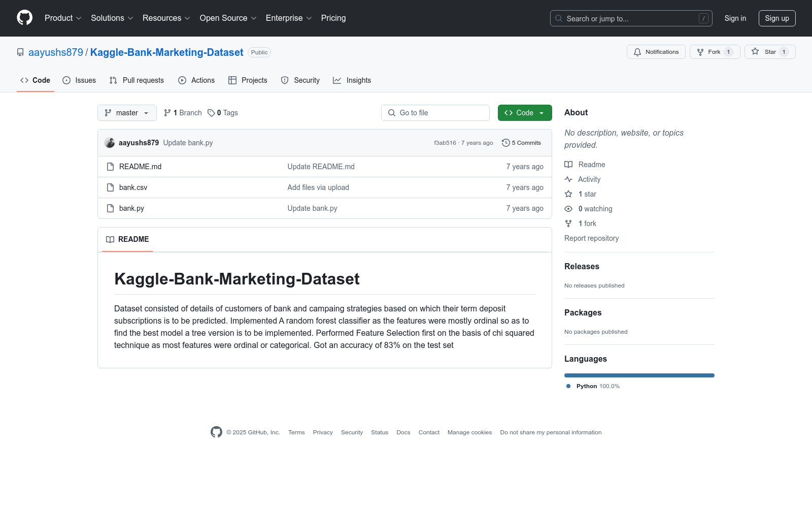Focus the Go to file field
The height and width of the screenshot is (508, 812).
pyautogui.click(x=435, y=113)
